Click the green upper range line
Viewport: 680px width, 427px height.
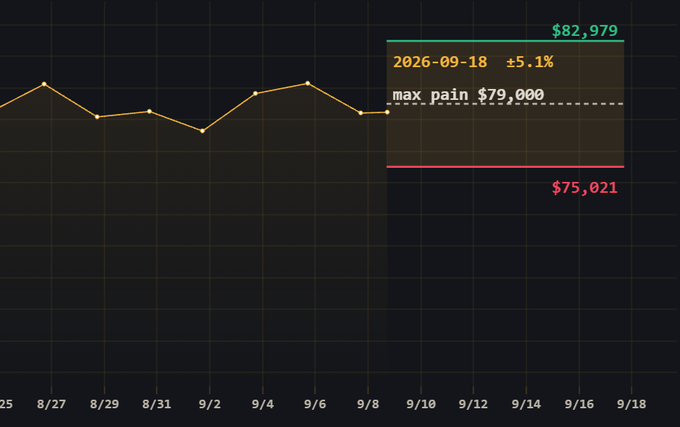coord(505,41)
